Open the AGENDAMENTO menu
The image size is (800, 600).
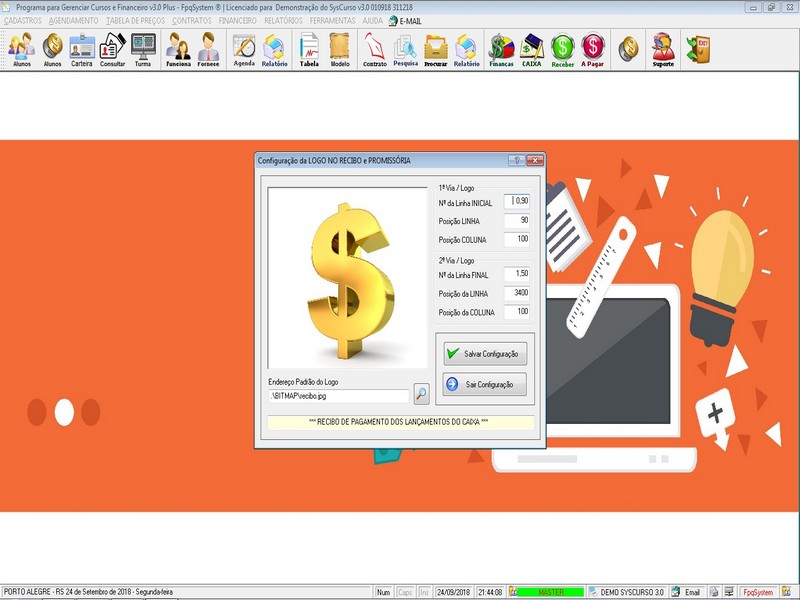(73, 21)
